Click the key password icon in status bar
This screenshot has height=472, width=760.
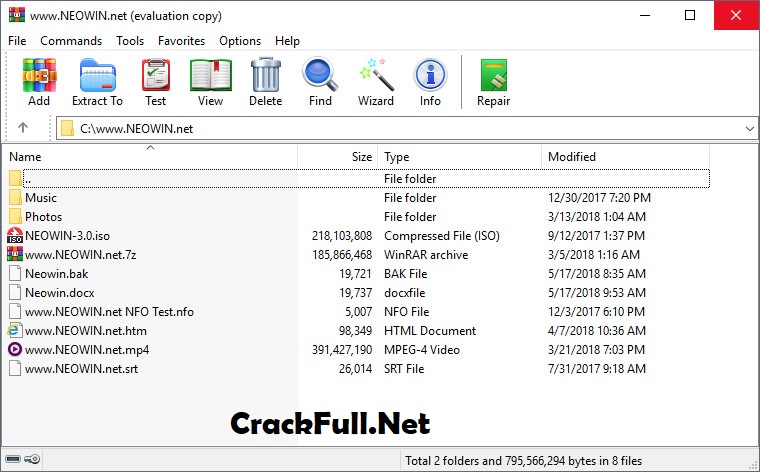pos(32,459)
